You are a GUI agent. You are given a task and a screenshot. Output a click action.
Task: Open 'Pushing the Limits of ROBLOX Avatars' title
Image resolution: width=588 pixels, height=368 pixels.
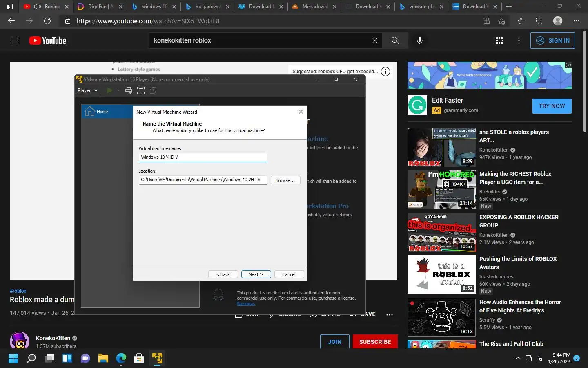(x=518, y=263)
